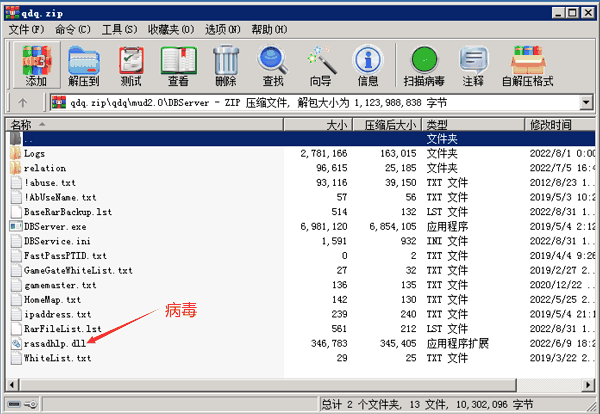600x414 pixels.
Task: Select the FastPassPTID.txt file name
Action: (65, 256)
